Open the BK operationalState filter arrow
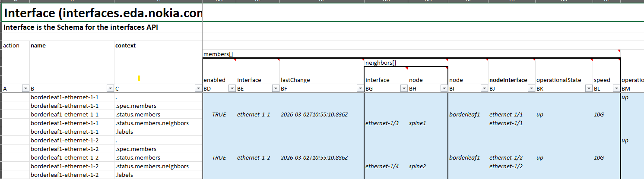The width and height of the screenshot is (644, 179). click(589, 88)
